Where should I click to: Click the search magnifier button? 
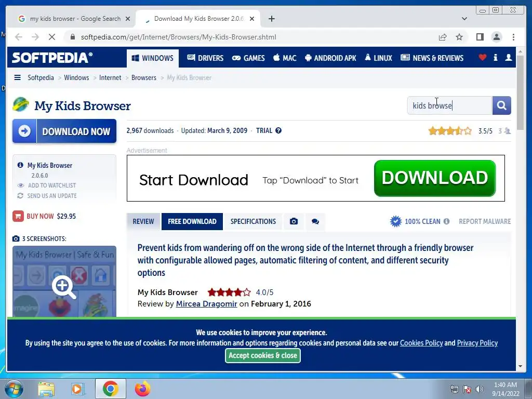pos(501,105)
